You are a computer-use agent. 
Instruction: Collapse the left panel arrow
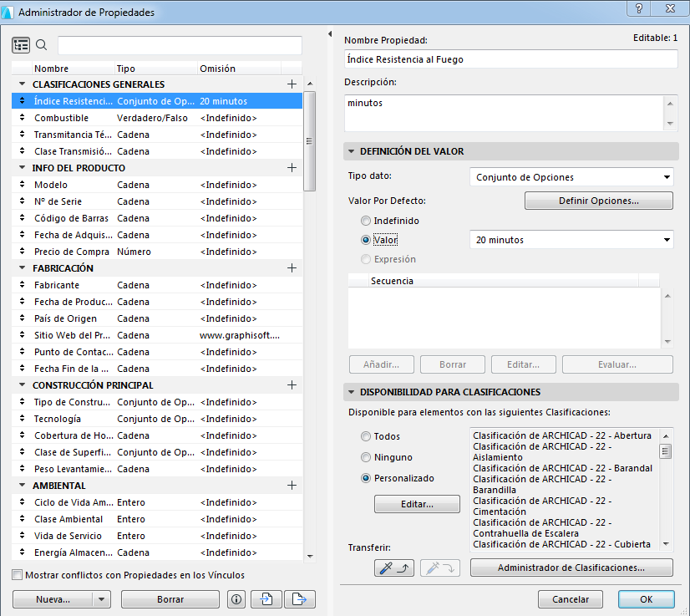point(330,34)
